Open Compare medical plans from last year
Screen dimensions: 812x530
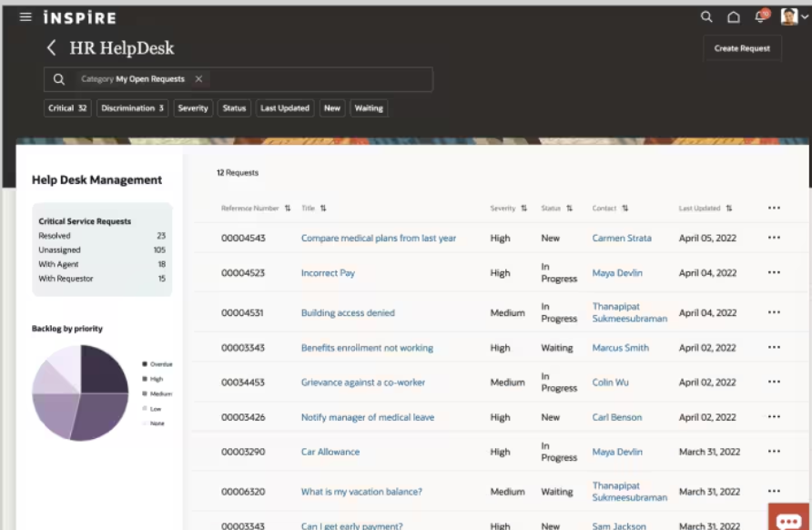(x=379, y=239)
